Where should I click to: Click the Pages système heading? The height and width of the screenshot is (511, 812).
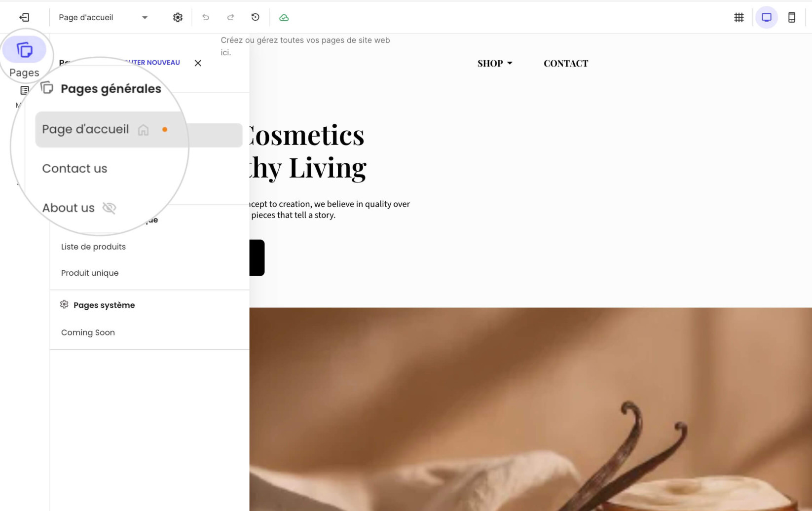pyautogui.click(x=104, y=305)
